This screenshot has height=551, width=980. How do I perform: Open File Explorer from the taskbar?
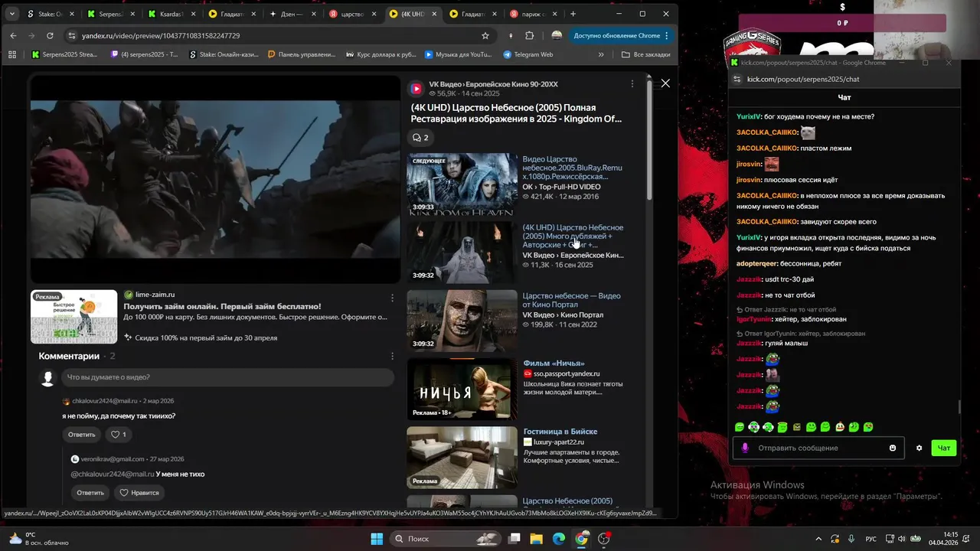tap(537, 539)
